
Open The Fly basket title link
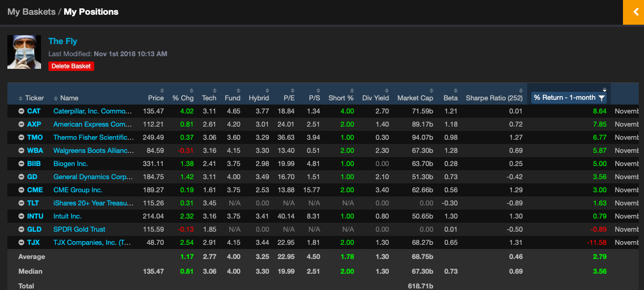coord(63,41)
